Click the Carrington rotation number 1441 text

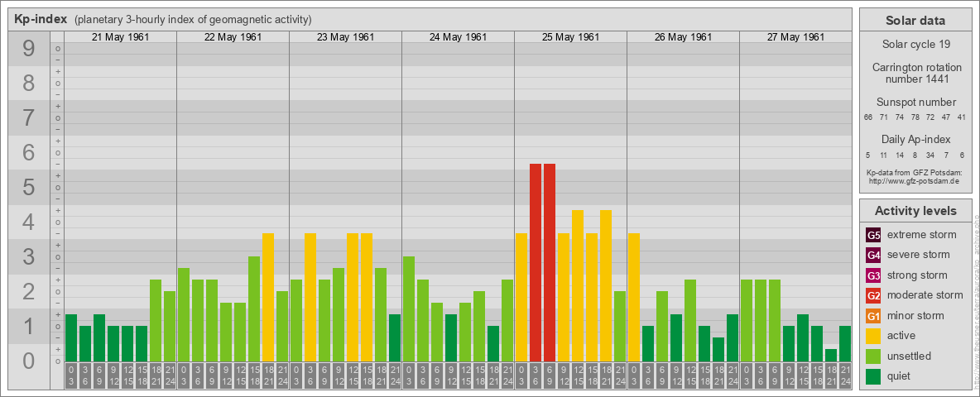tap(915, 73)
